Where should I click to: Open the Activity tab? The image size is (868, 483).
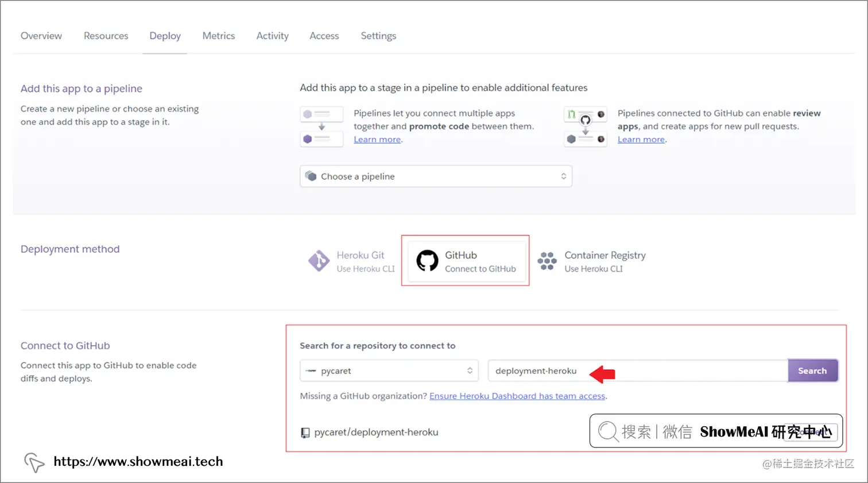point(272,36)
